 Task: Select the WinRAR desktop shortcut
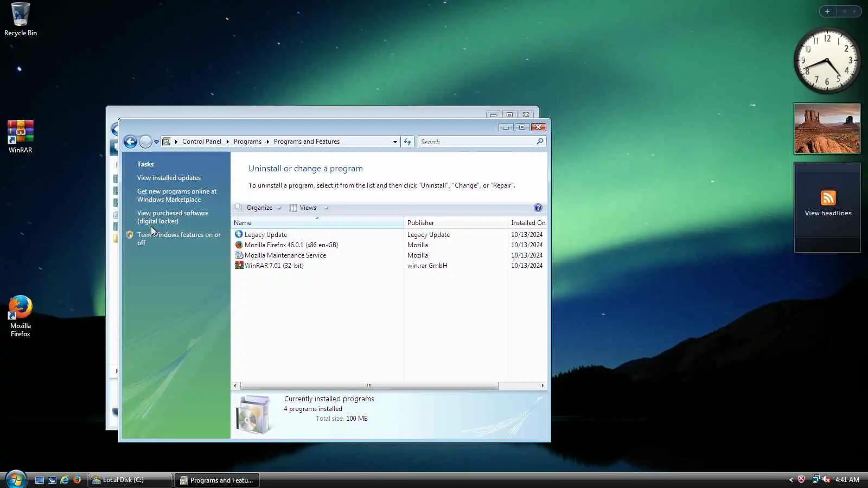(x=21, y=137)
